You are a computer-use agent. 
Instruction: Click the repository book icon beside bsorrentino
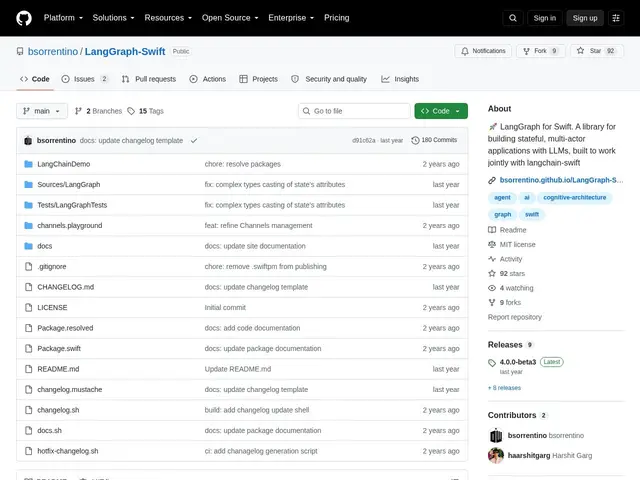coord(20,51)
